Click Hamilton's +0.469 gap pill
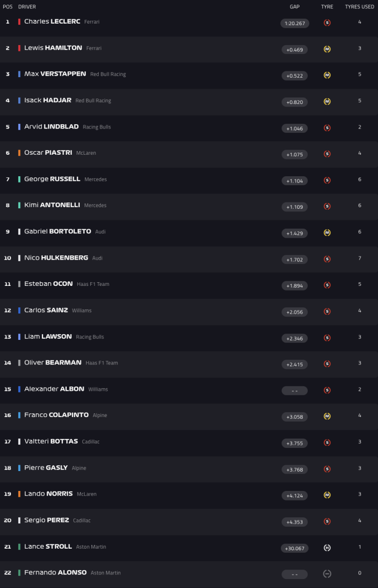This screenshot has width=378, height=588. click(x=294, y=49)
